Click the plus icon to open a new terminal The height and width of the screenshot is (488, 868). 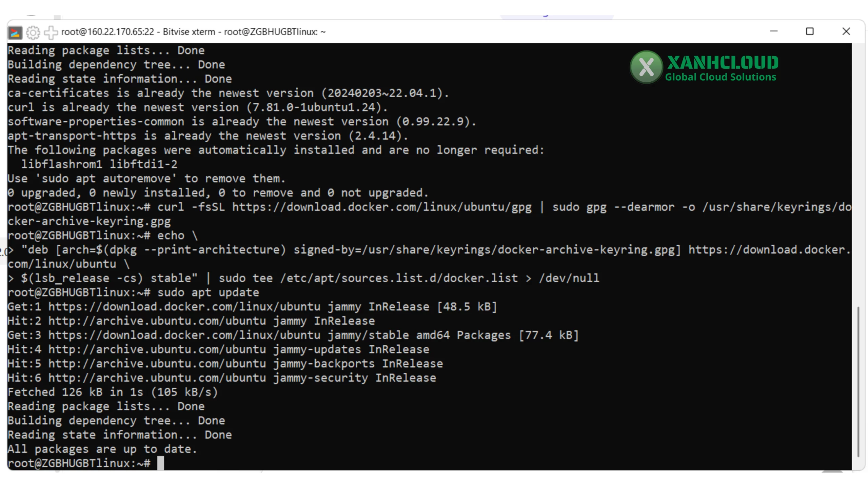(x=51, y=32)
